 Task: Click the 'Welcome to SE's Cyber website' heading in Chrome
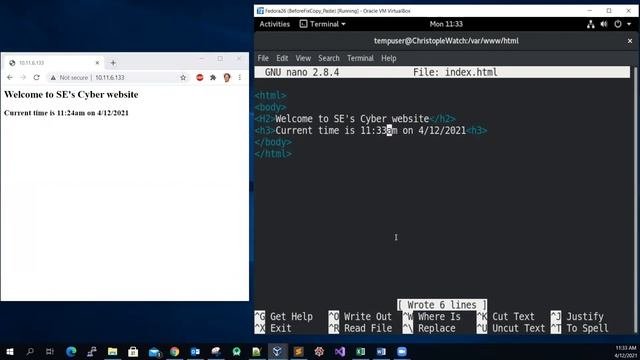click(x=71, y=94)
